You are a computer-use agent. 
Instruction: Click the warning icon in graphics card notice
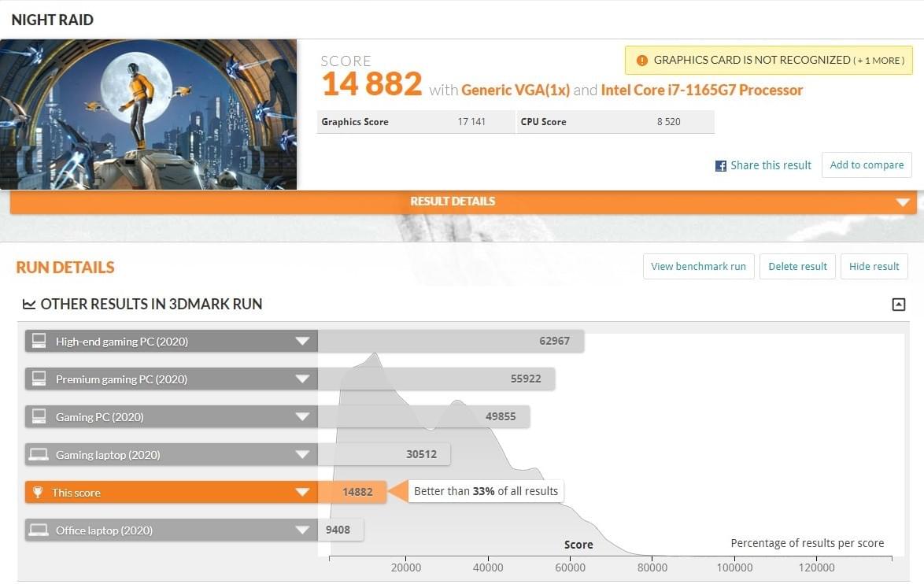click(x=641, y=60)
